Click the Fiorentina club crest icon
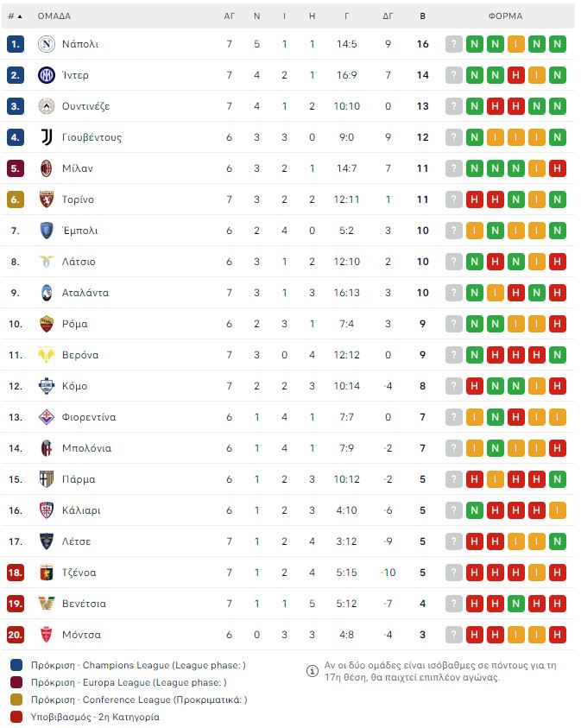Image resolution: width=581 pixels, height=728 pixels. 47,417
